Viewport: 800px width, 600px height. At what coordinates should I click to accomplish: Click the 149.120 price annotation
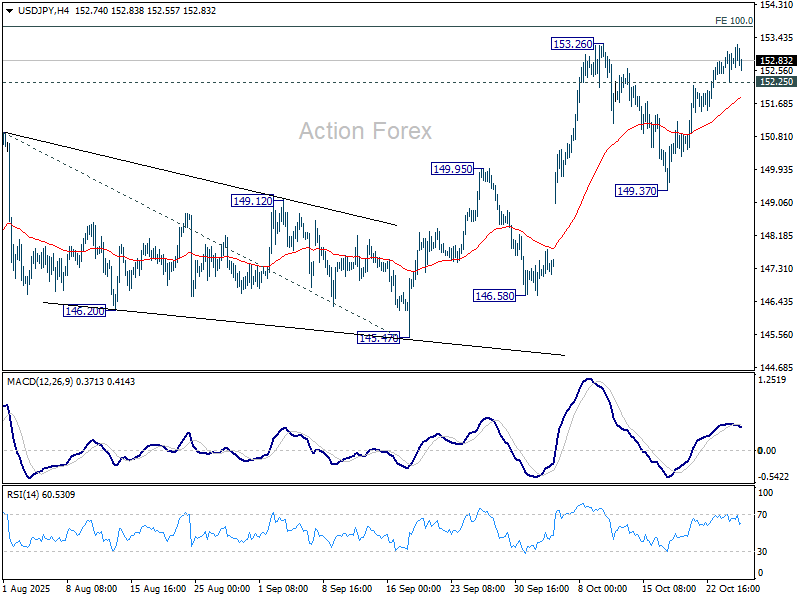[x=252, y=201]
